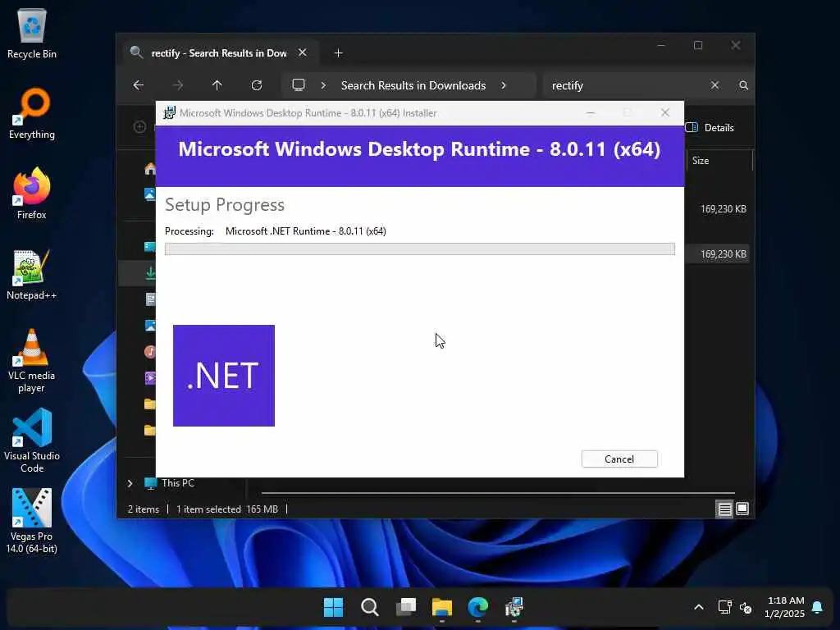Select the Firefox desktop shortcut
840x630 pixels.
click(x=32, y=194)
